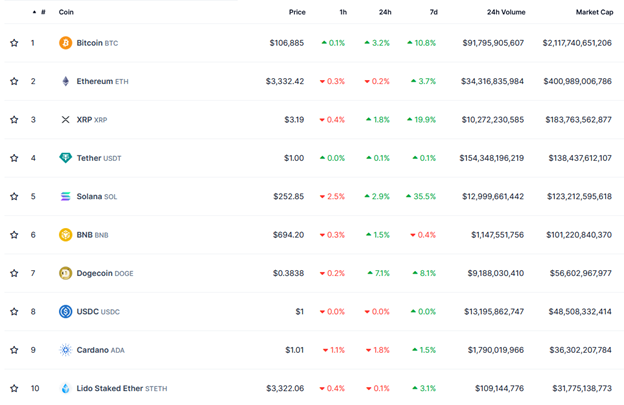Open the BNB coin page link
Image resolution: width=624 pixels, height=405 pixels.
92,235
